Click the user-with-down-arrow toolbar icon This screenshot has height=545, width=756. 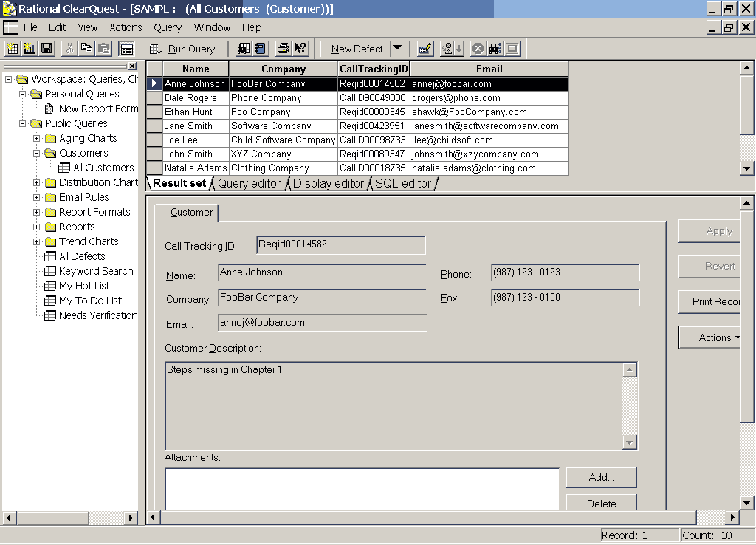pos(453,48)
